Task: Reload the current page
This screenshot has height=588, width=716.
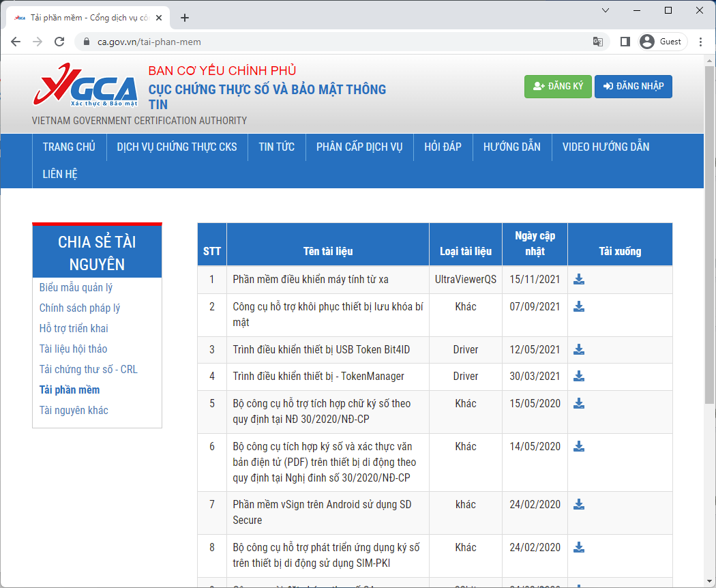Action: 59,41
